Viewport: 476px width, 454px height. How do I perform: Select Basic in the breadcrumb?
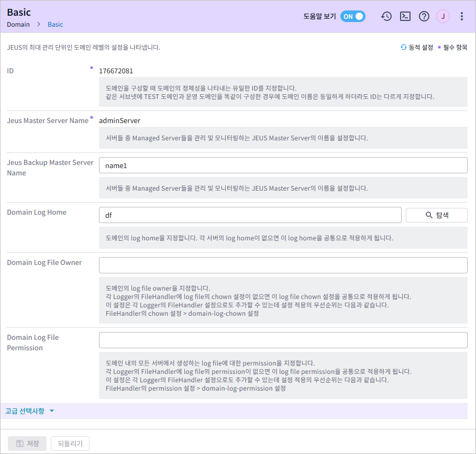click(x=55, y=25)
